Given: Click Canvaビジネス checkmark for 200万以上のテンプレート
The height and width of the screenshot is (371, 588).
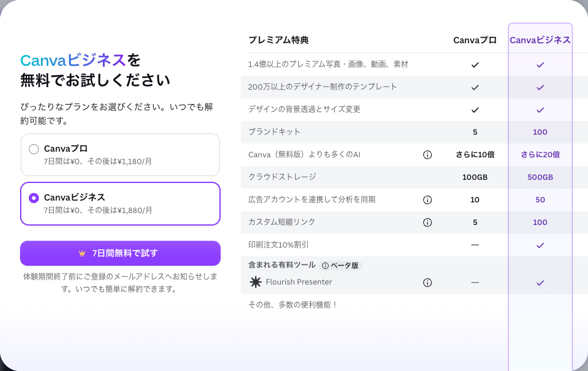Looking at the screenshot, I should (540, 87).
